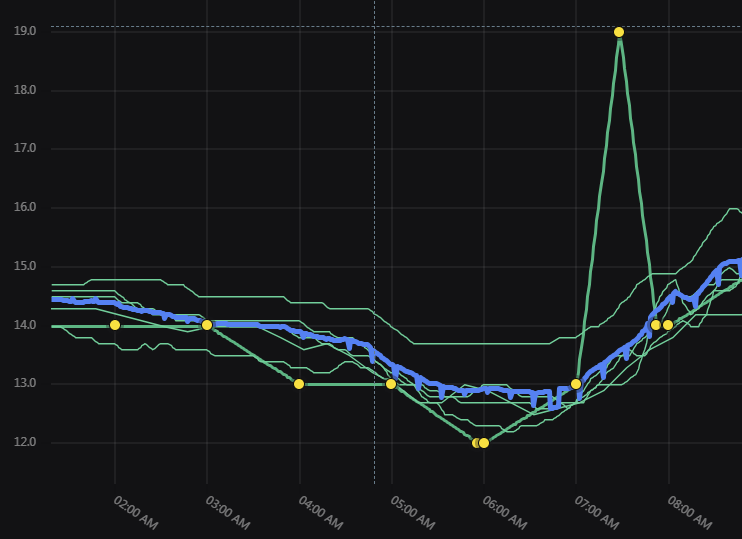Click the 18.0 y-axis label
Screen dimensions: 742x539
[25, 90]
